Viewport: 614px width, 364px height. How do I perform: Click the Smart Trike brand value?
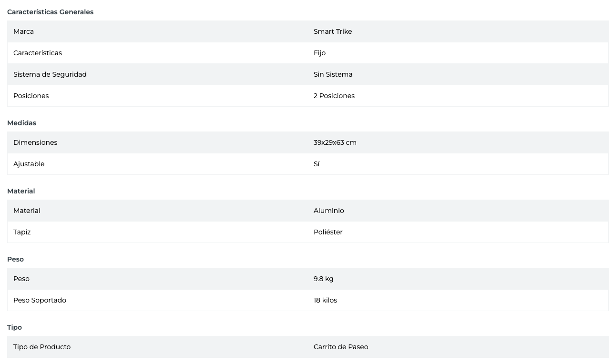point(333,31)
